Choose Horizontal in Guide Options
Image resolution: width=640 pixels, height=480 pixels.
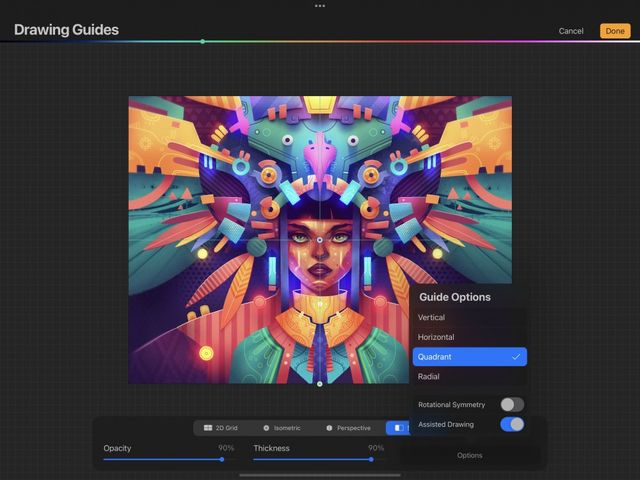click(x=469, y=337)
